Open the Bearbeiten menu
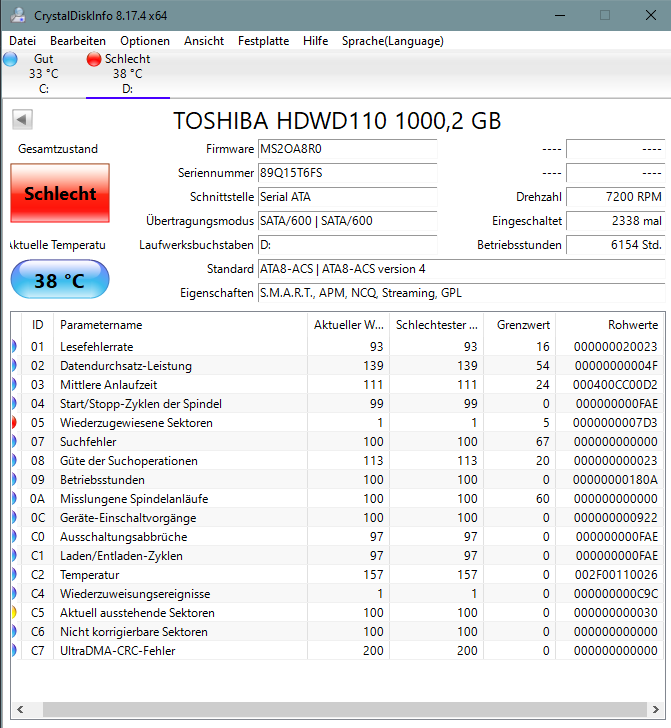 [78, 41]
